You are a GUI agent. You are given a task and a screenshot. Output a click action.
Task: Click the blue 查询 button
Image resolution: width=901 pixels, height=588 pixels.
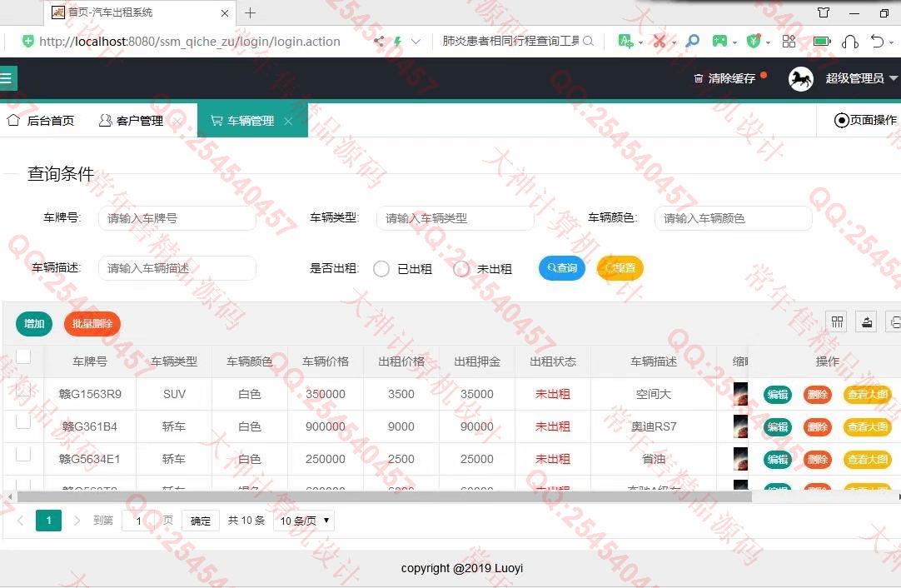pos(562,268)
